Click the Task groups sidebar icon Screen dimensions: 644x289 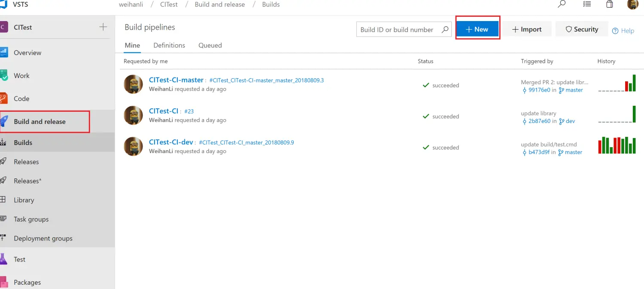[3, 219]
